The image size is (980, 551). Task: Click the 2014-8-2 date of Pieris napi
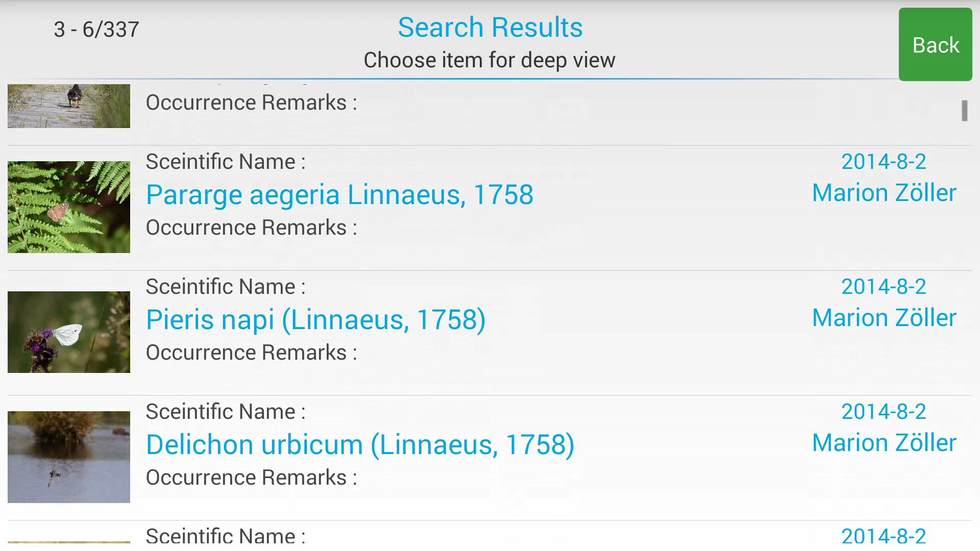pos(884,287)
